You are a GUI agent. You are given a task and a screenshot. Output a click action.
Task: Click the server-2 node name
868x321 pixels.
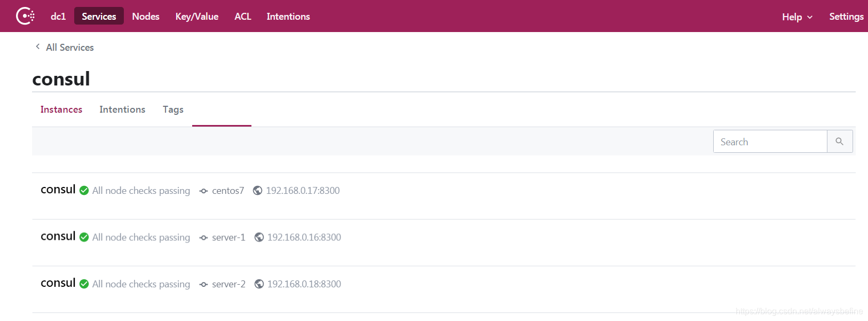pos(228,284)
